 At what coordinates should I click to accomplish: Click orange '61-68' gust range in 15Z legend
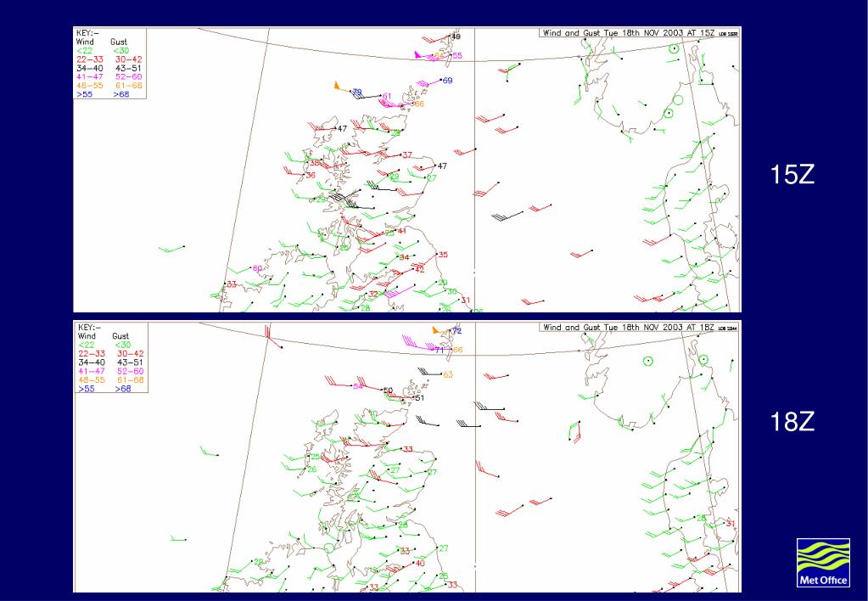pyautogui.click(x=128, y=86)
